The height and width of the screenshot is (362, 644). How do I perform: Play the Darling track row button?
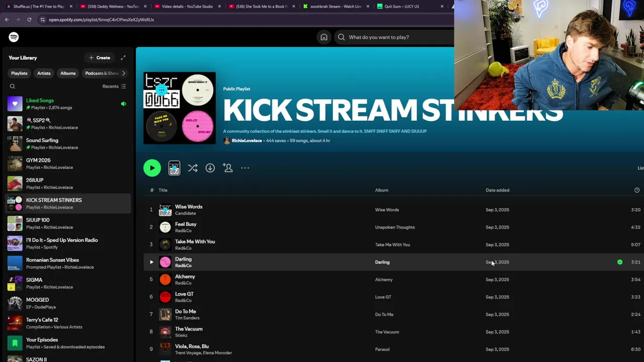coord(151,262)
